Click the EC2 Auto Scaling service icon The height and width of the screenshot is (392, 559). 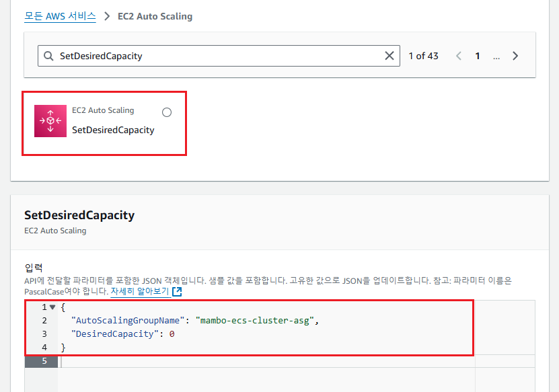50,121
